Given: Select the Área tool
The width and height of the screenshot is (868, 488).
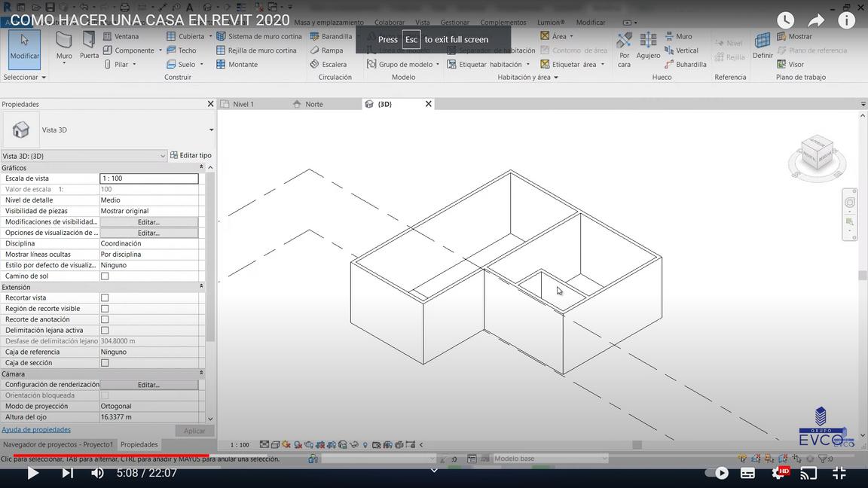Looking at the screenshot, I should [554, 36].
